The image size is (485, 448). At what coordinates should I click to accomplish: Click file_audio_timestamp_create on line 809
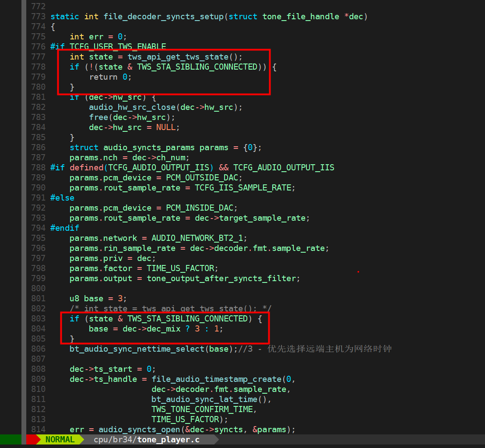[x=216, y=379]
